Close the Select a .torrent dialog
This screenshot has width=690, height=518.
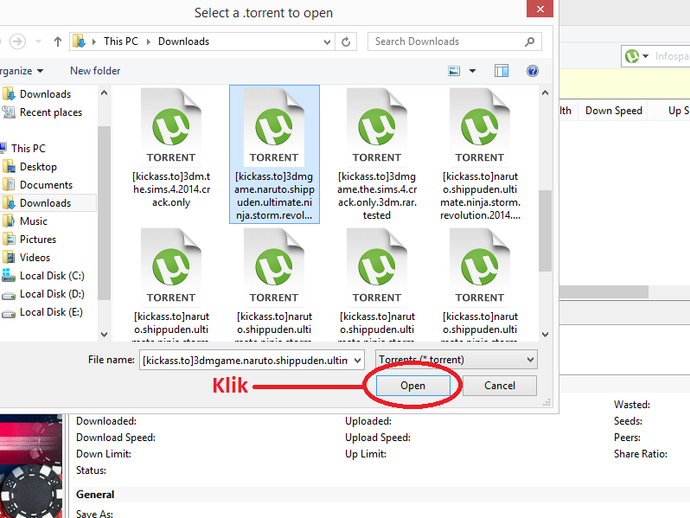[x=540, y=8]
